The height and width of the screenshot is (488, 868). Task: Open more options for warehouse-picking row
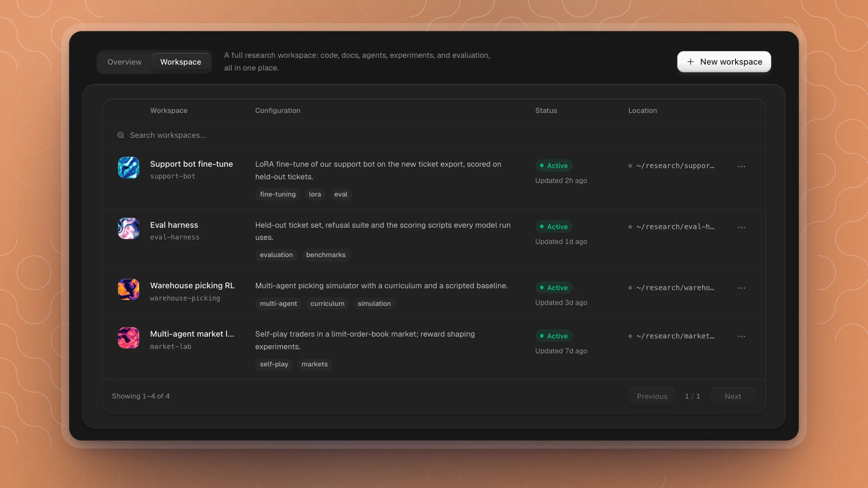click(741, 288)
